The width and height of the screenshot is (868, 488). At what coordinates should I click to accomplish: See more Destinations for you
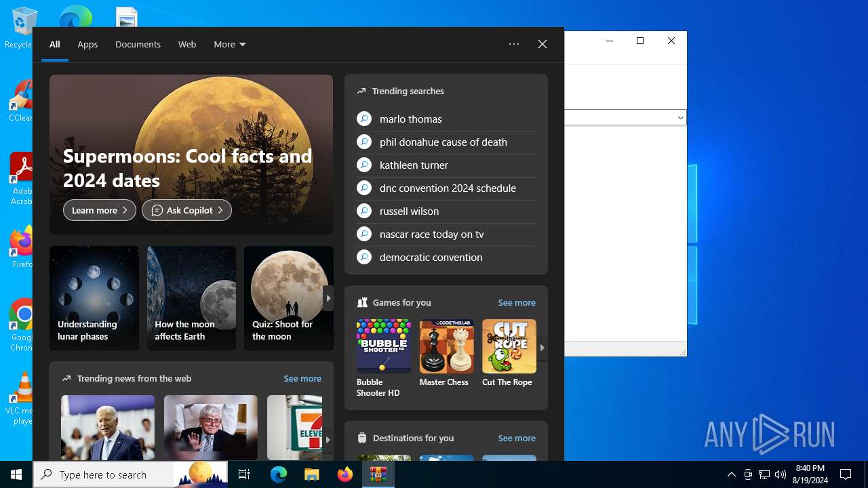tap(517, 438)
